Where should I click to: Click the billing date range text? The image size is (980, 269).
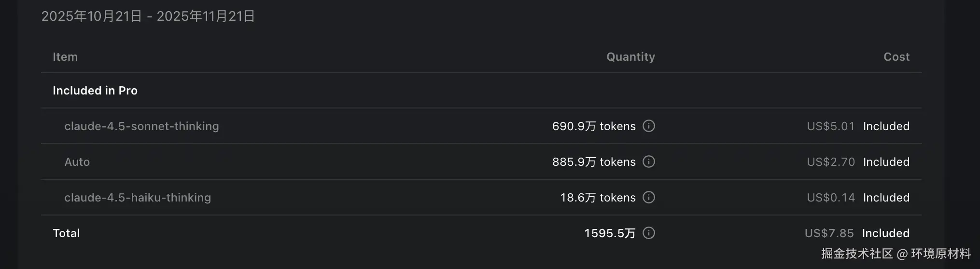coord(148,16)
